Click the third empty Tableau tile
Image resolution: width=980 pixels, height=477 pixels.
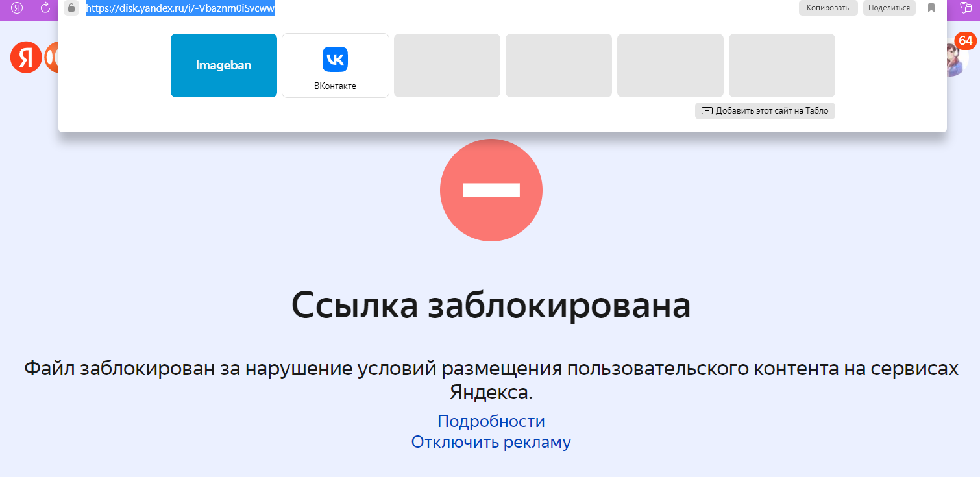point(670,66)
